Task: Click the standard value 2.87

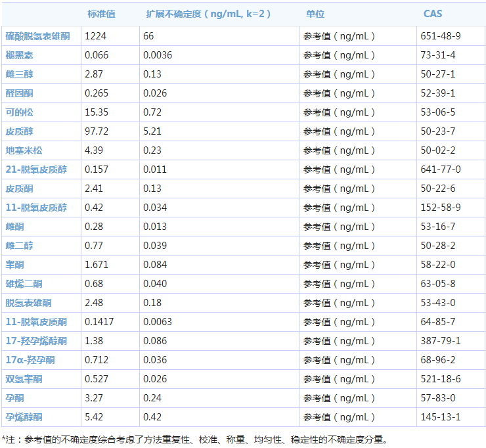Action: pos(94,74)
